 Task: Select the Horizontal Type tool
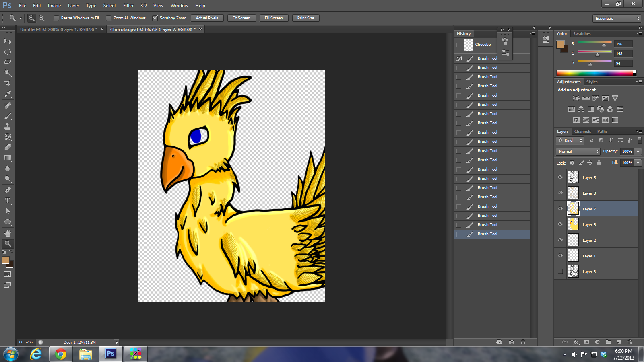tap(8, 201)
